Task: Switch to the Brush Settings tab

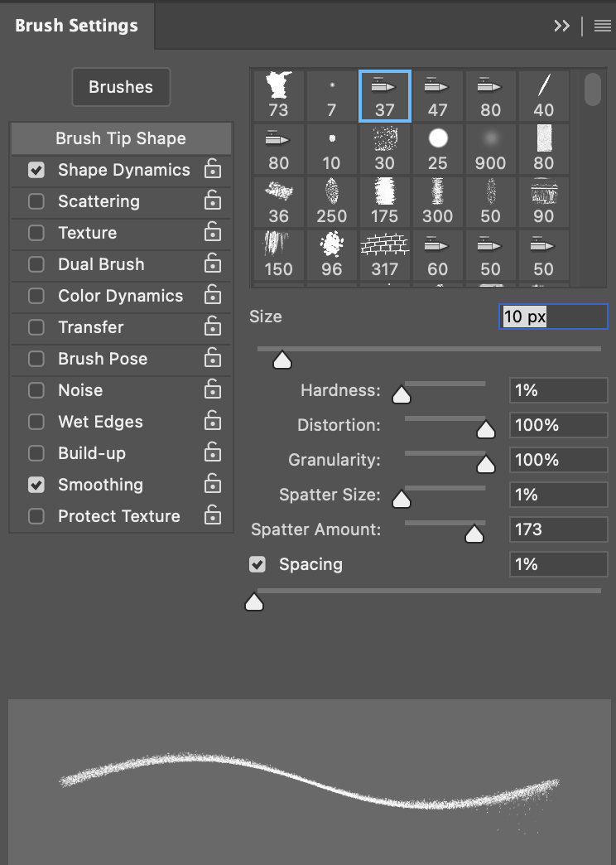Action: point(75,25)
